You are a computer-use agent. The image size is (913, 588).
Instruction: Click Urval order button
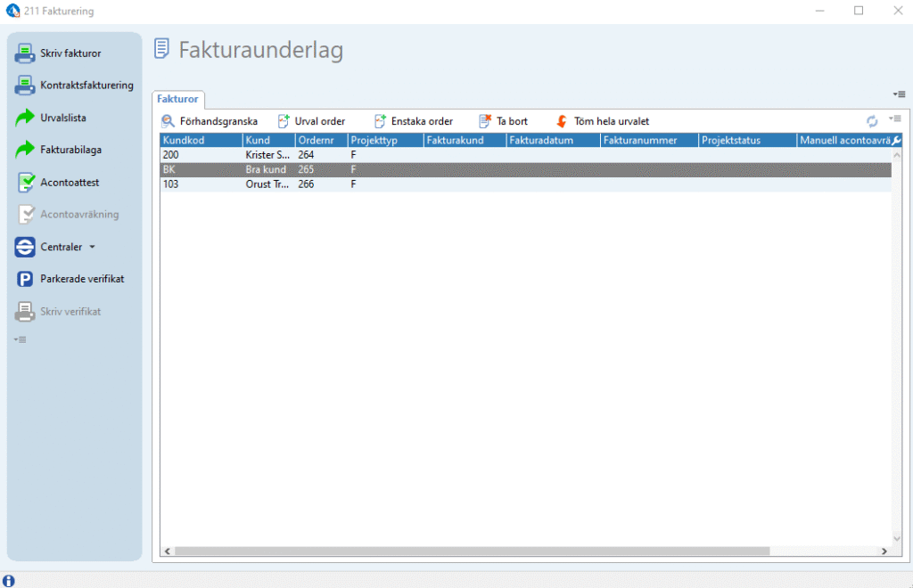(x=311, y=121)
